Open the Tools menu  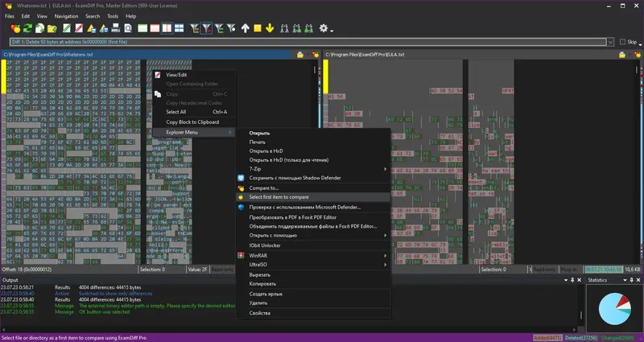(x=113, y=16)
